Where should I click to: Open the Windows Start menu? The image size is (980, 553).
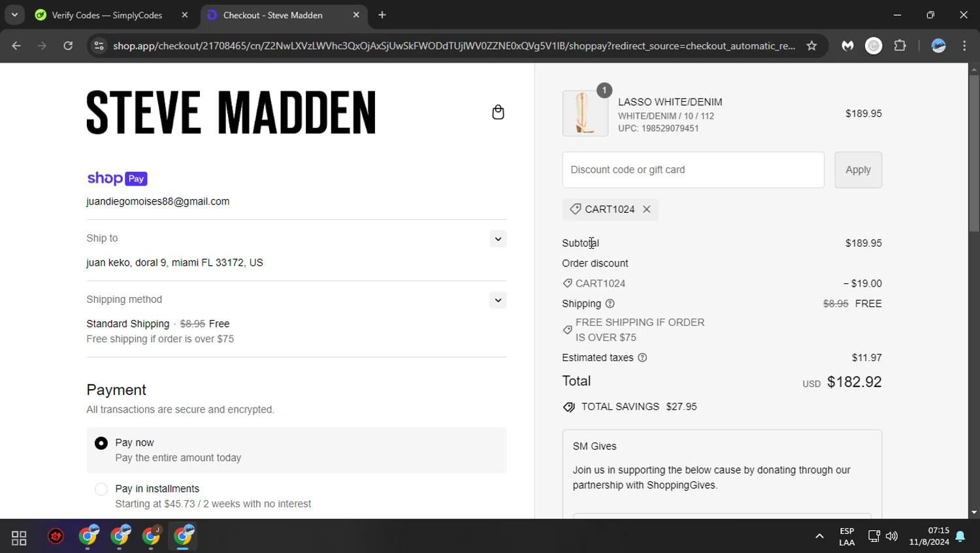[19, 537]
